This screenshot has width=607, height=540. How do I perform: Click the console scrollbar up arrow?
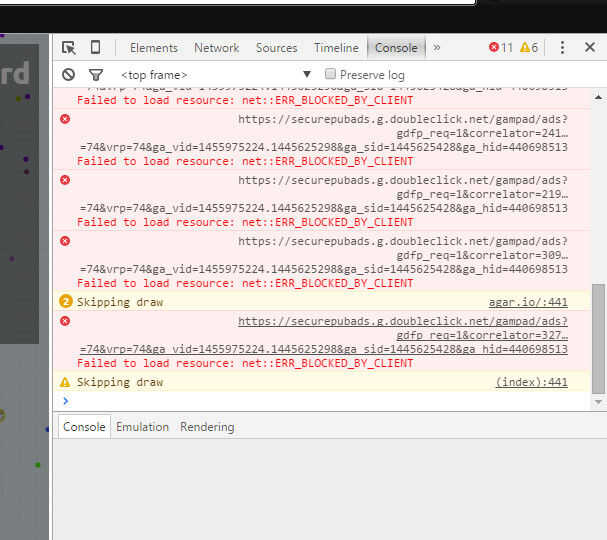click(x=598, y=97)
